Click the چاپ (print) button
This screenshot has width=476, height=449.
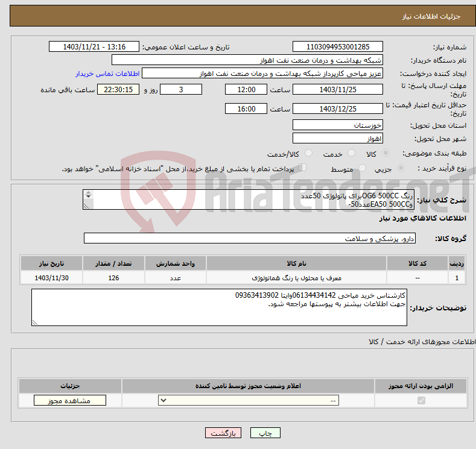coord(265,433)
